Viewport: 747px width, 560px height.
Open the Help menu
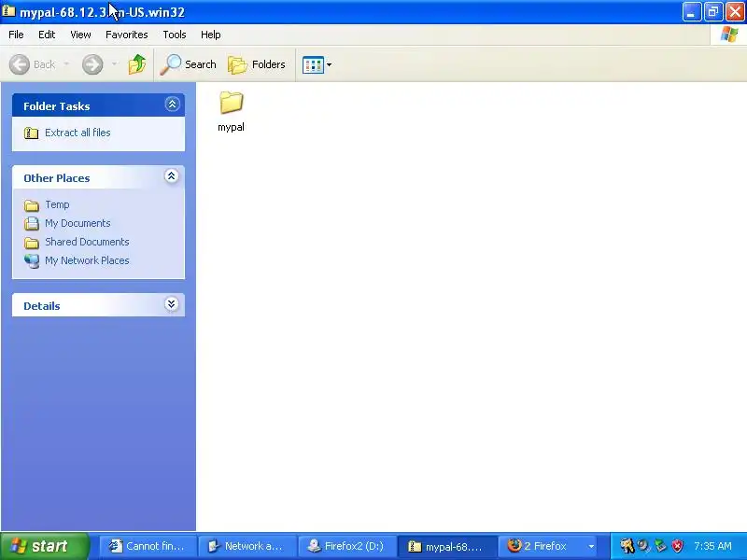[211, 35]
